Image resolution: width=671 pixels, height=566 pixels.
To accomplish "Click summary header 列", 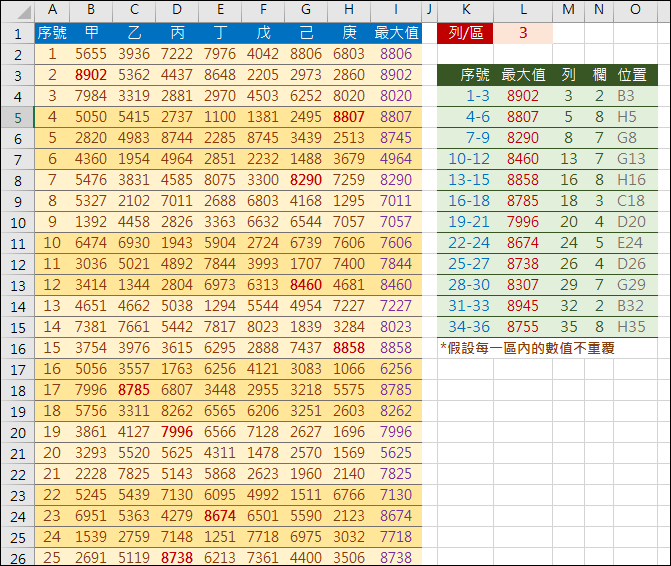I will coord(568,75).
